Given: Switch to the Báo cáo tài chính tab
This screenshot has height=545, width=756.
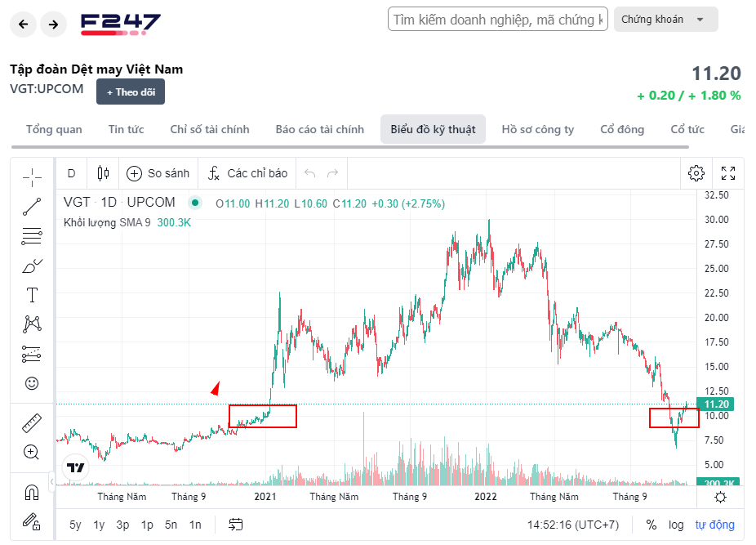Looking at the screenshot, I should click(x=320, y=129).
